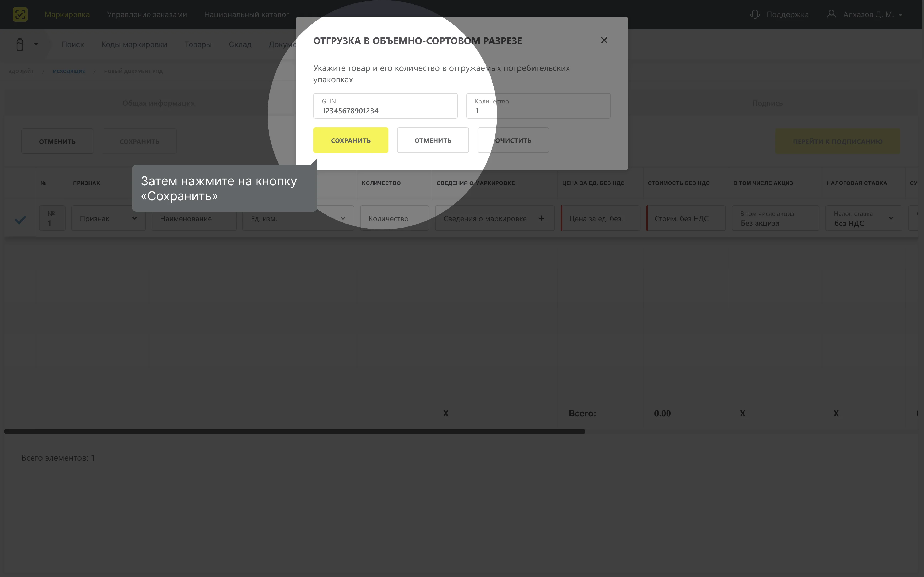Click the Налоговая ставка column header

856,183
